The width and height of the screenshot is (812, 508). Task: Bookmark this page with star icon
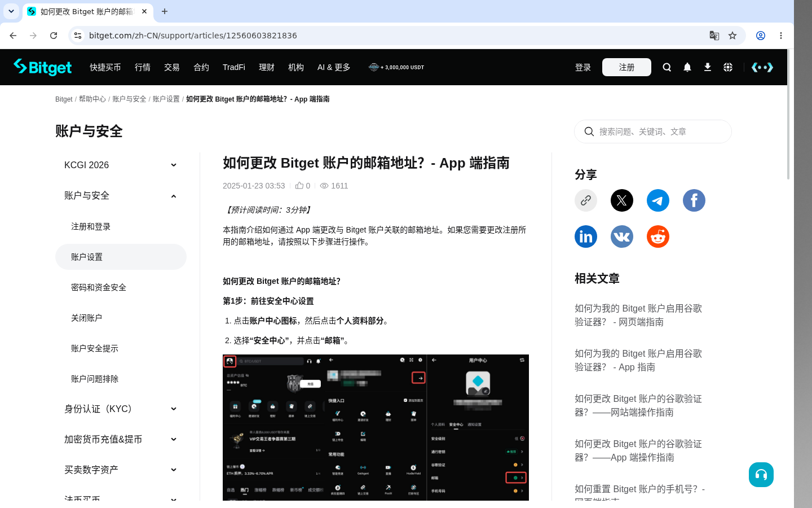[x=732, y=36]
